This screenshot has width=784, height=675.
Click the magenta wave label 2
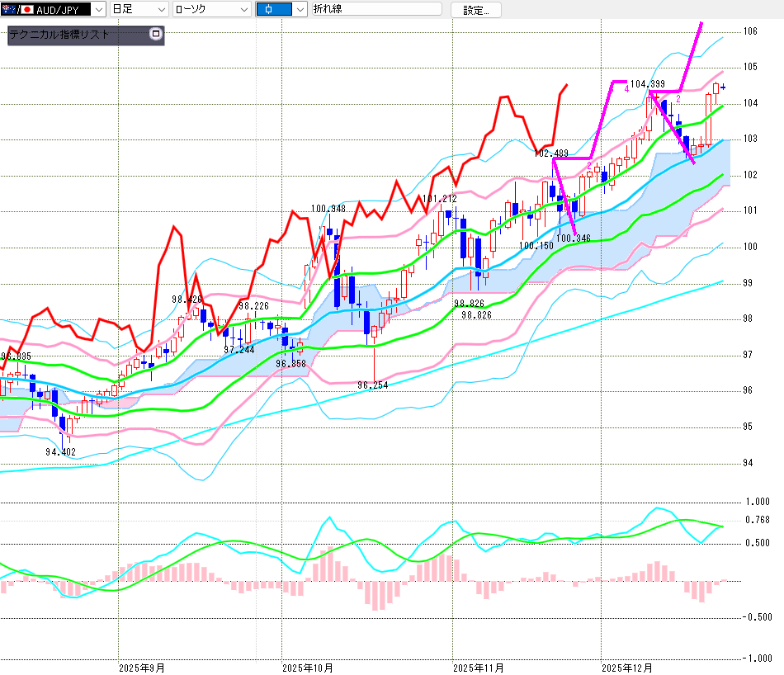click(678, 99)
